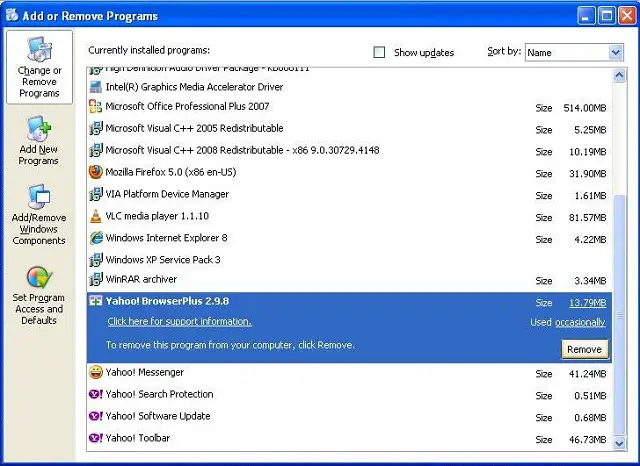This screenshot has height=466, width=640.
Task: Click the Microsoft Office Professional Plus 2007 icon
Action: [x=96, y=107]
